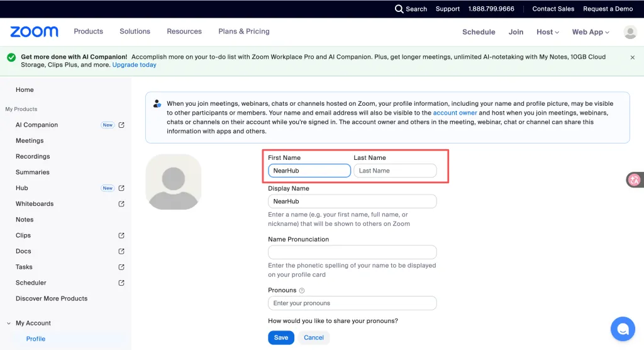Image resolution: width=644 pixels, height=350 pixels.
Task: Open the Products menu
Action: pos(88,31)
